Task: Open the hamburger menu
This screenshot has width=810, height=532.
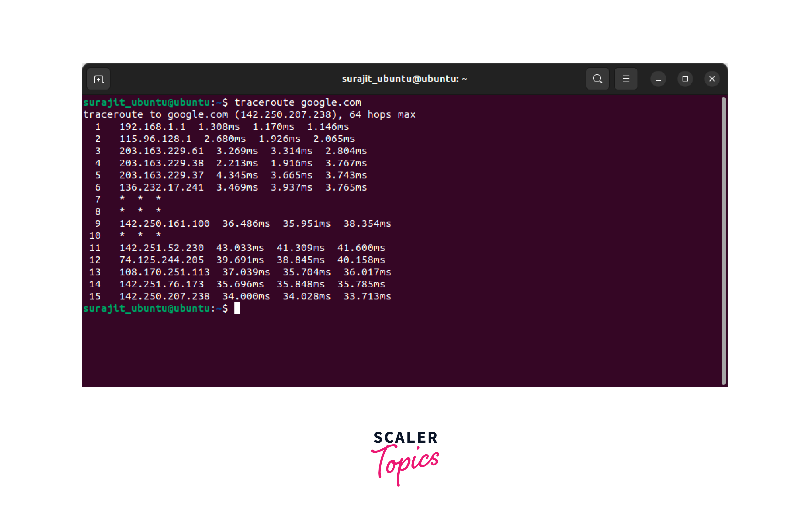Action: click(626, 79)
